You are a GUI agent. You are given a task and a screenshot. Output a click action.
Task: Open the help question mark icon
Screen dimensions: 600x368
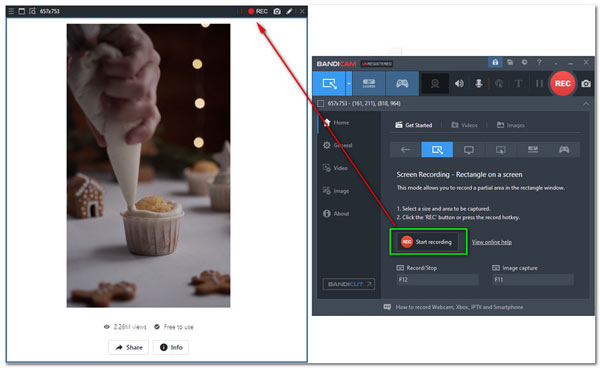coord(539,62)
